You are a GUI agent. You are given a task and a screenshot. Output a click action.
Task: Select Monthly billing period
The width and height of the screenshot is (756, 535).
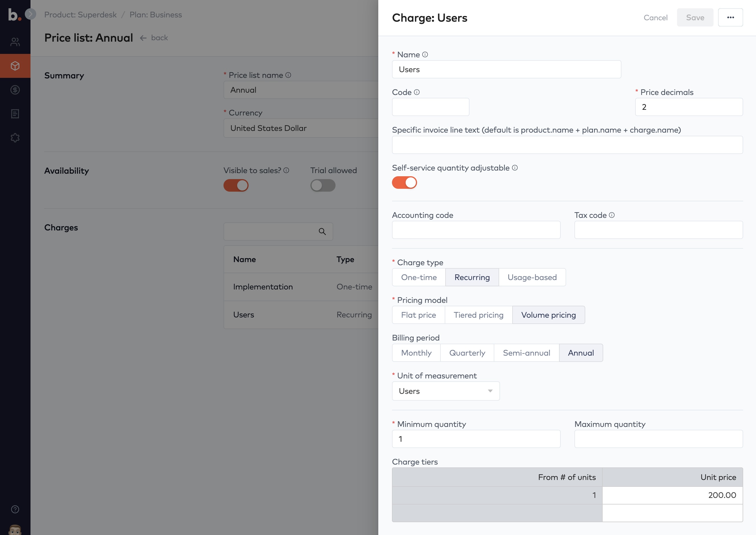[416, 353]
